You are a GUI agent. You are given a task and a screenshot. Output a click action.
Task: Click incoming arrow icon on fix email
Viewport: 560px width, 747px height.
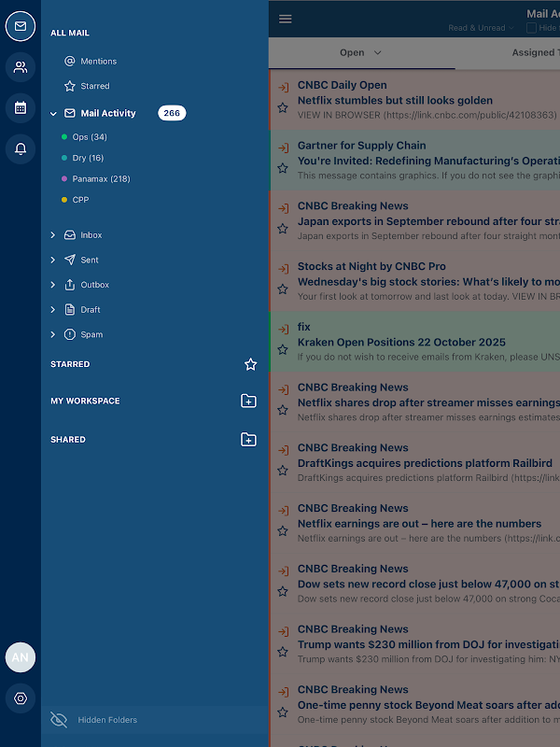(x=284, y=330)
